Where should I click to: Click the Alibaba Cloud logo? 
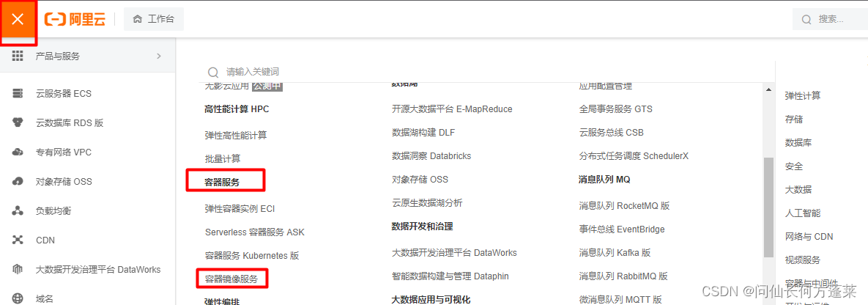pyautogui.click(x=75, y=19)
